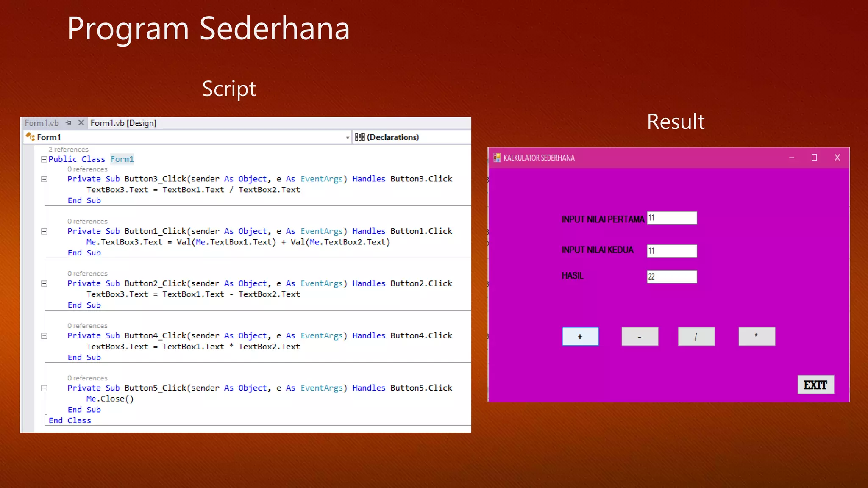Image resolution: width=868 pixels, height=488 pixels.
Task: Collapse the Button3_Click sub
Action: (x=44, y=179)
